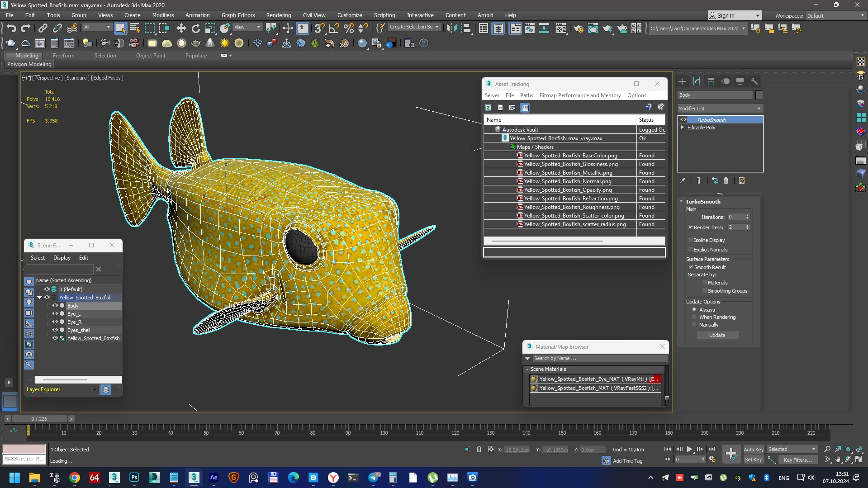Image resolution: width=868 pixels, height=488 pixels.
Task: Select the Select and Link tool
Action: coord(43,28)
